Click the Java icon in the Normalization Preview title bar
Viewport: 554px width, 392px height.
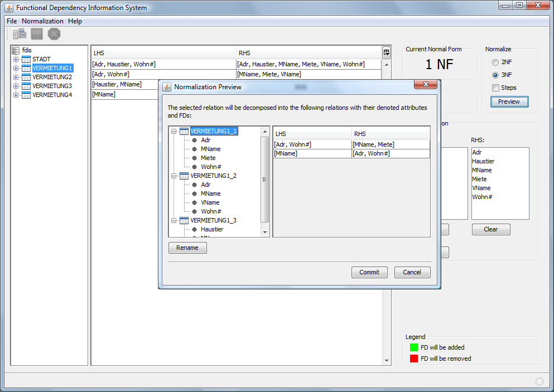pyautogui.click(x=167, y=87)
